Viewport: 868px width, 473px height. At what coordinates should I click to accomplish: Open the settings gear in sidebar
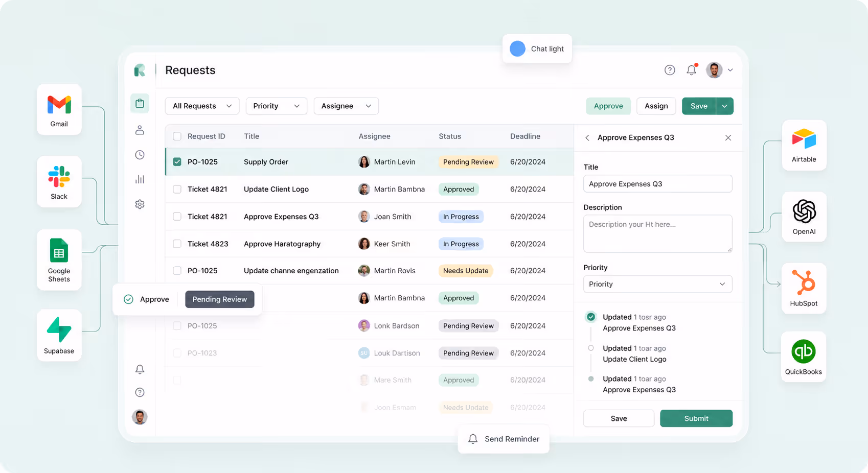(x=140, y=204)
